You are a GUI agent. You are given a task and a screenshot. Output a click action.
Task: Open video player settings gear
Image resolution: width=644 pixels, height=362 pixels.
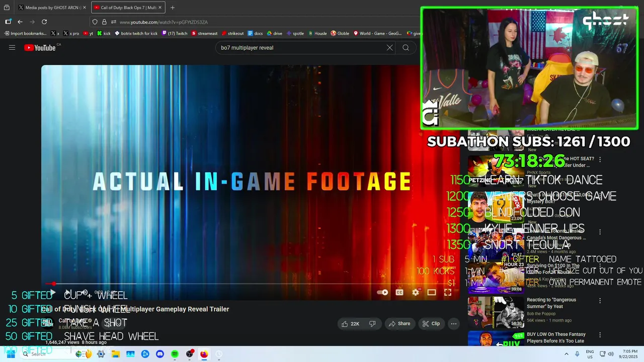pyautogui.click(x=416, y=293)
